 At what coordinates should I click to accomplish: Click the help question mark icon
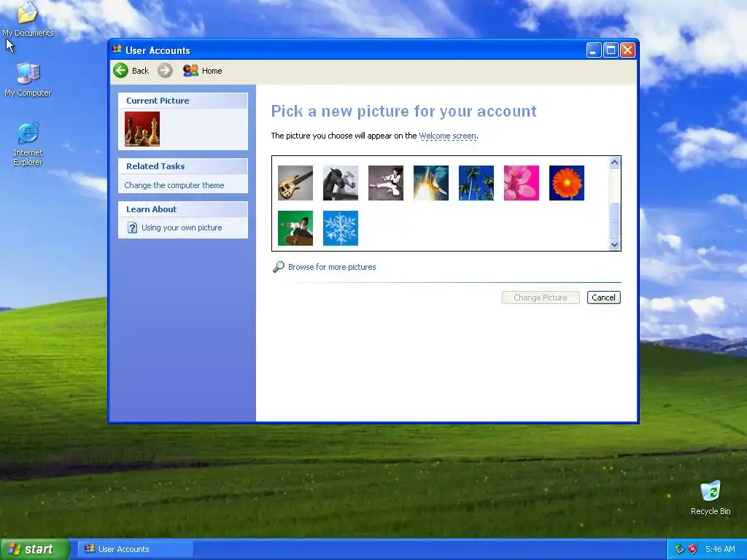click(x=133, y=227)
